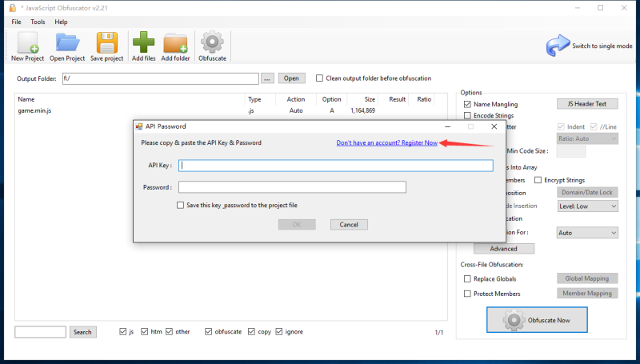This screenshot has width=640, height=364.
Task: Click the Add folder icon
Action: [x=175, y=42]
